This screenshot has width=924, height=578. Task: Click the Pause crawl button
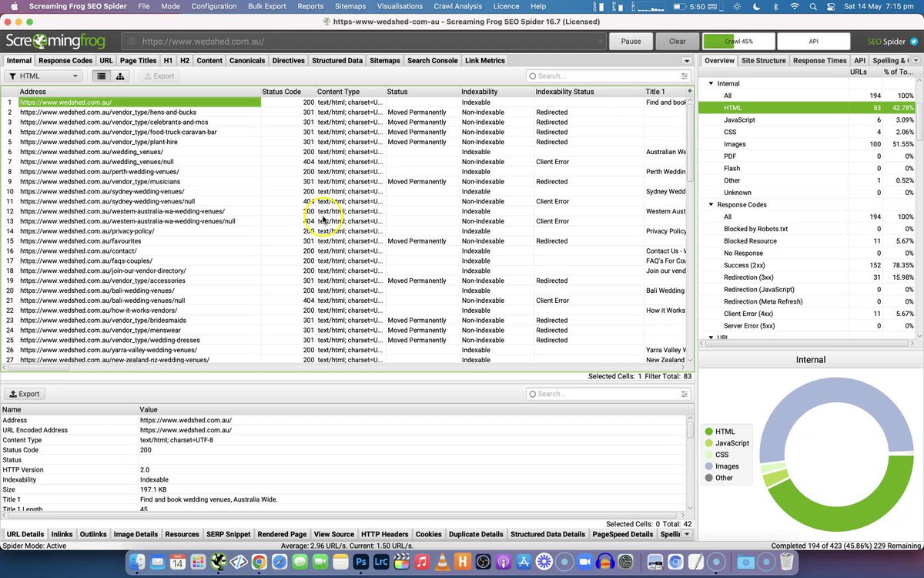(x=631, y=42)
